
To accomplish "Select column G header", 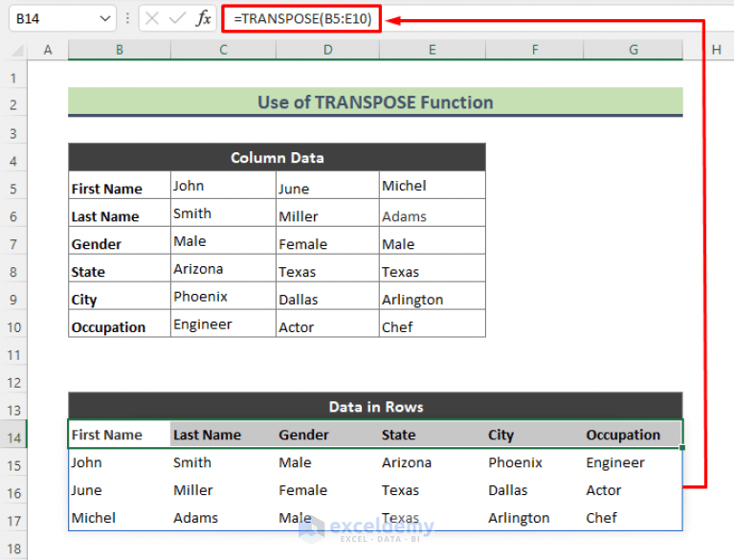I will (x=633, y=50).
